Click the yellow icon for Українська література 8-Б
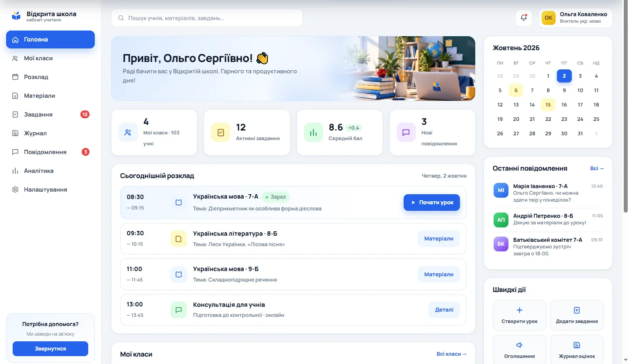Viewport: 629px width, 364px height. tap(179, 239)
